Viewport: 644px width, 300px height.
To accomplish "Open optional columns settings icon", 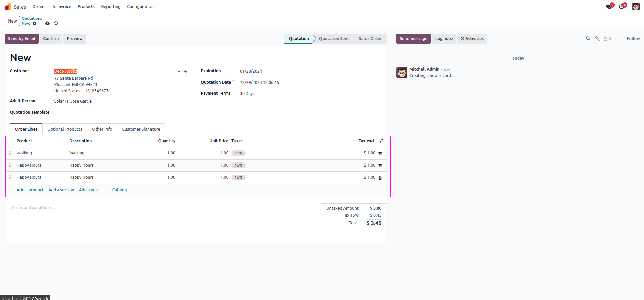I will click(x=381, y=141).
